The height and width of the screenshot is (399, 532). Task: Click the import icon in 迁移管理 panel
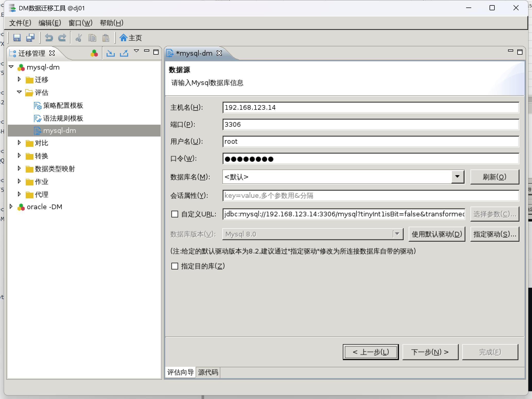coord(111,53)
